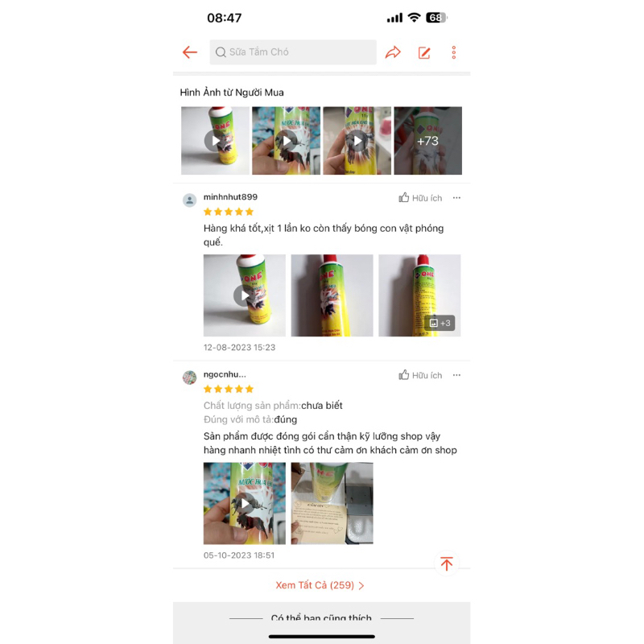Tap the magnifier icon in search bar
The width and height of the screenshot is (644, 644).
pyautogui.click(x=221, y=52)
